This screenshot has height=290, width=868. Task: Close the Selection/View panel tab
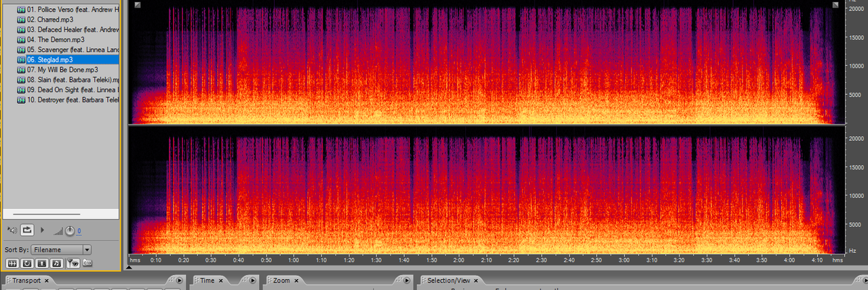(x=476, y=281)
